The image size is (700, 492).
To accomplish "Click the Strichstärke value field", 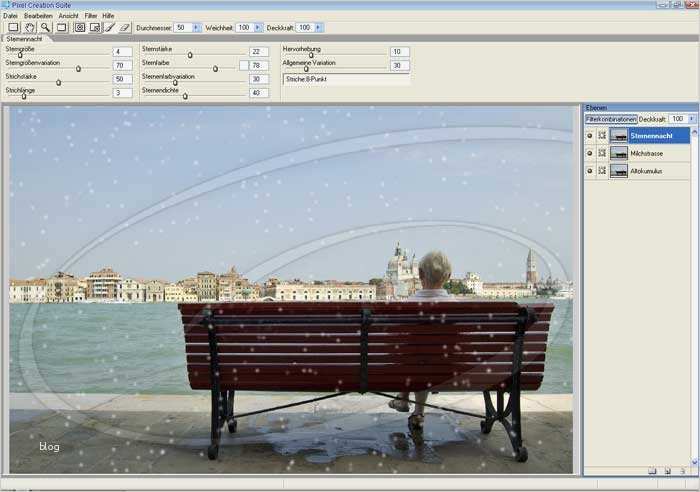I will (x=122, y=79).
